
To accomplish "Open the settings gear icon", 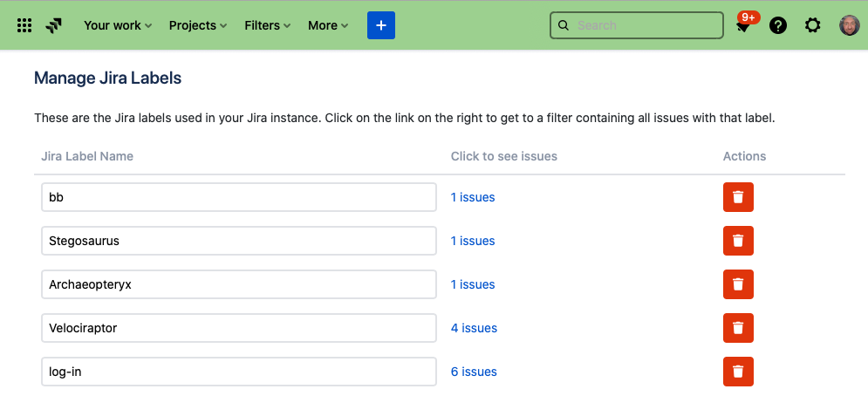I will point(813,25).
